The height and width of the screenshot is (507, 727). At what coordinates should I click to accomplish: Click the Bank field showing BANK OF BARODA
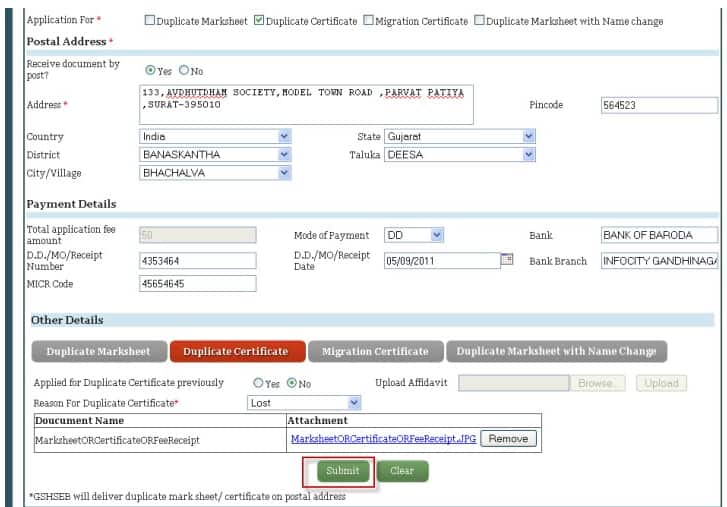[x=659, y=235]
